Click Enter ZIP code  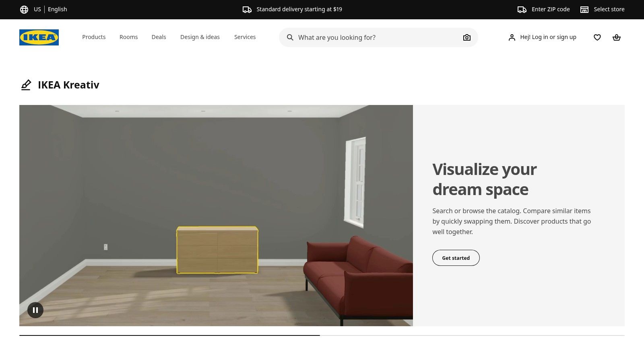550,9
